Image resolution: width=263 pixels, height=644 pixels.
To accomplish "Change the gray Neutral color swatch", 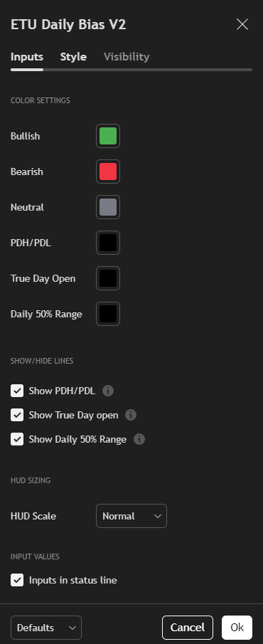I will (x=108, y=207).
